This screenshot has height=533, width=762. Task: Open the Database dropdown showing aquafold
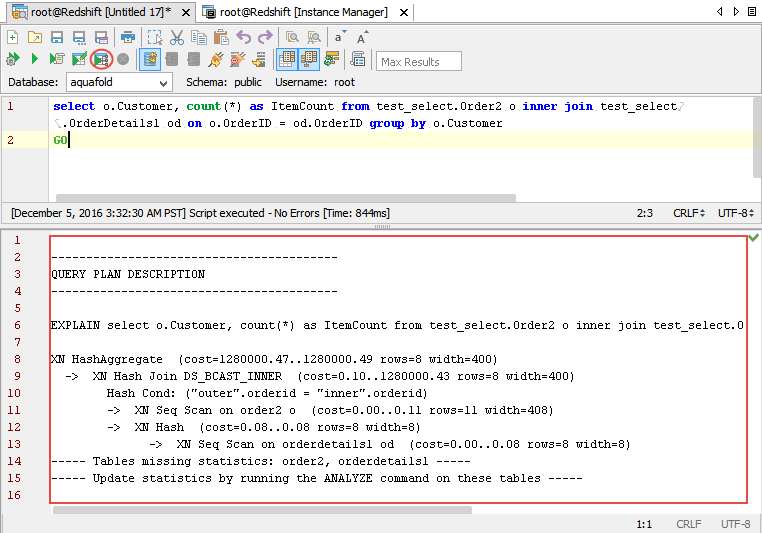tap(119, 83)
